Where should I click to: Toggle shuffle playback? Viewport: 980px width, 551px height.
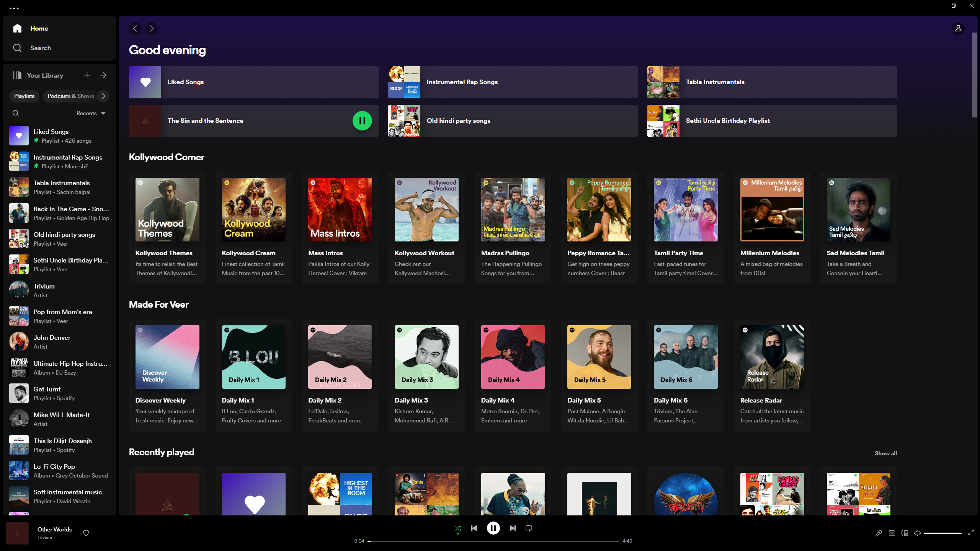(x=458, y=528)
